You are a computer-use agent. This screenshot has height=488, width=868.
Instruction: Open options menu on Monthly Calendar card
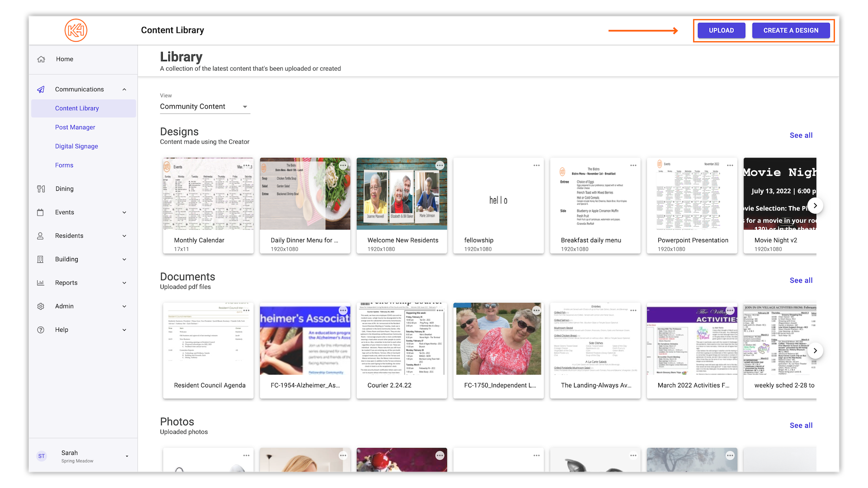(x=247, y=165)
